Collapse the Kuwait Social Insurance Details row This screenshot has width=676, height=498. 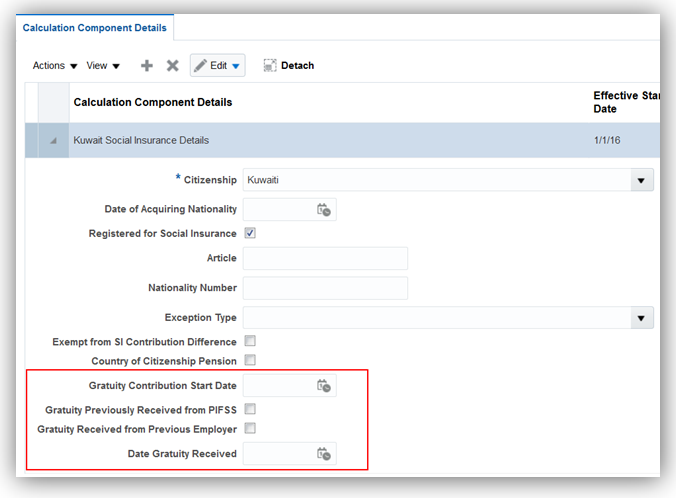[53, 141]
